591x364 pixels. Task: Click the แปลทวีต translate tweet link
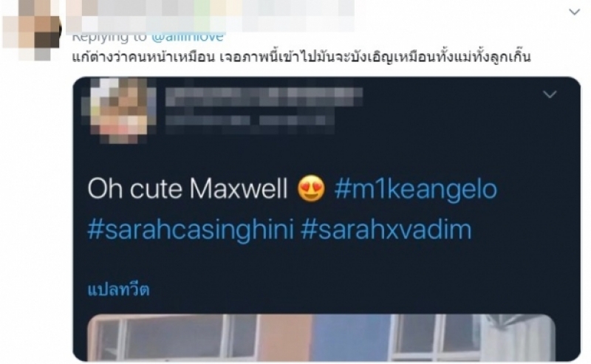point(119,289)
